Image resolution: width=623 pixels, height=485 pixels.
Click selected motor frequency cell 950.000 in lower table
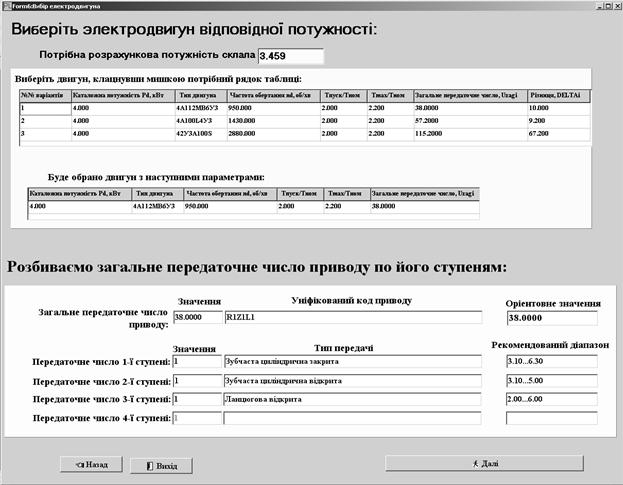(x=230, y=207)
